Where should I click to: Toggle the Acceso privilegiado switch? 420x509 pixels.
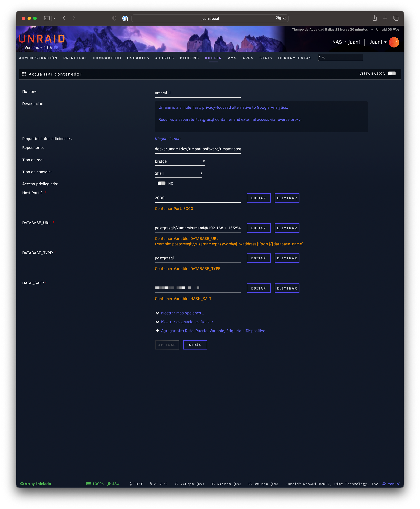point(162,183)
